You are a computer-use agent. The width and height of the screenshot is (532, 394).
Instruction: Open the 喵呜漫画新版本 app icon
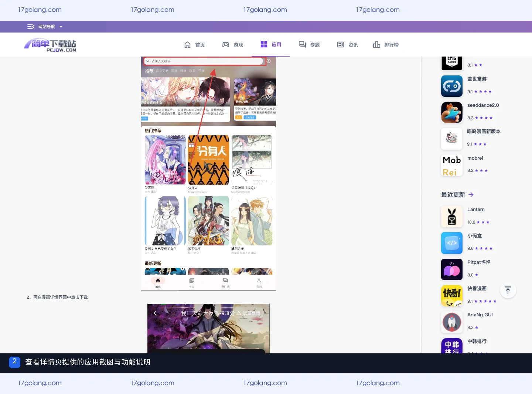452,139
